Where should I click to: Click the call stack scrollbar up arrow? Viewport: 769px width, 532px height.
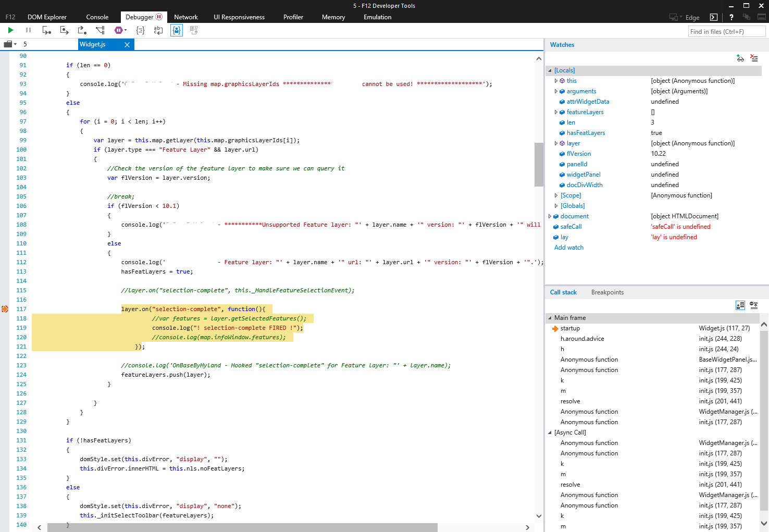[764, 324]
